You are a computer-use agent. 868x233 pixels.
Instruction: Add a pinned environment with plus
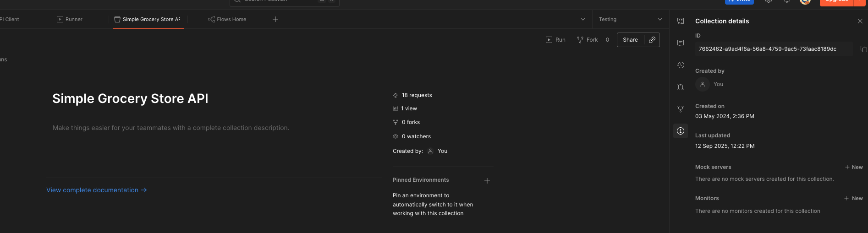pyautogui.click(x=487, y=181)
